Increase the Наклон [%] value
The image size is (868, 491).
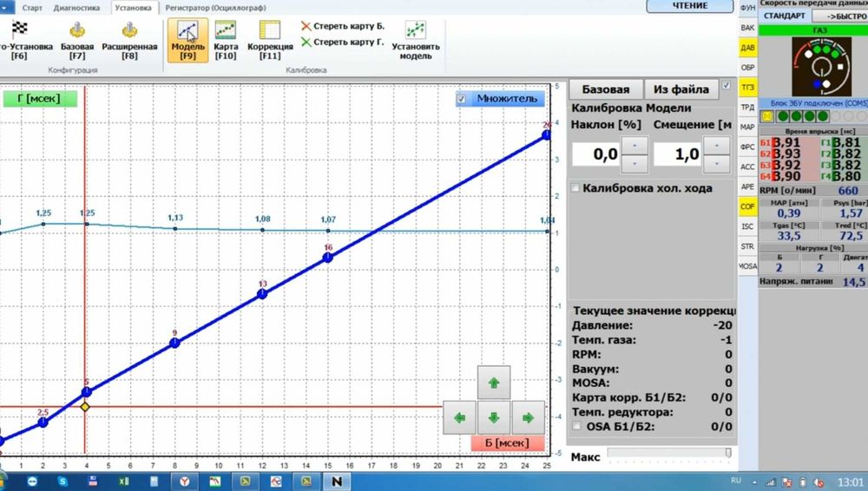[635, 146]
